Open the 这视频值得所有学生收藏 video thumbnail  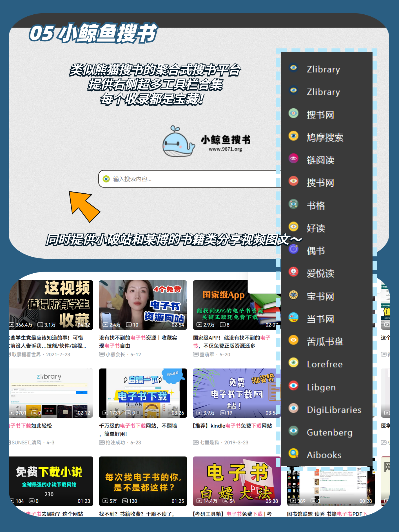click(51, 305)
